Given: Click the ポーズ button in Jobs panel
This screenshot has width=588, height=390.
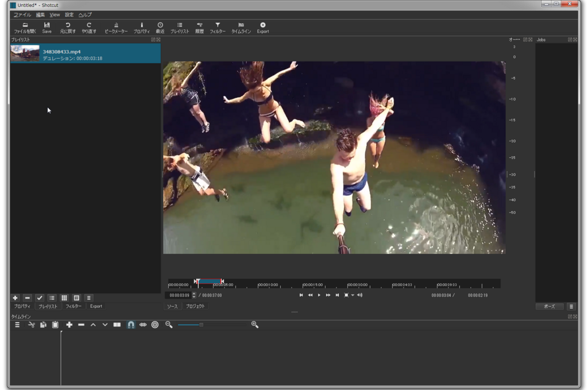Looking at the screenshot, I should pos(550,306).
